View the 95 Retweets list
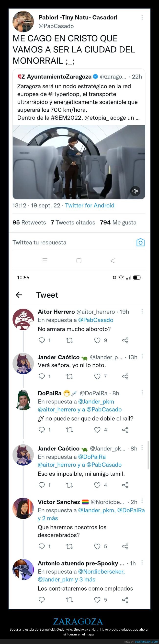 click(x=29, y=223)
